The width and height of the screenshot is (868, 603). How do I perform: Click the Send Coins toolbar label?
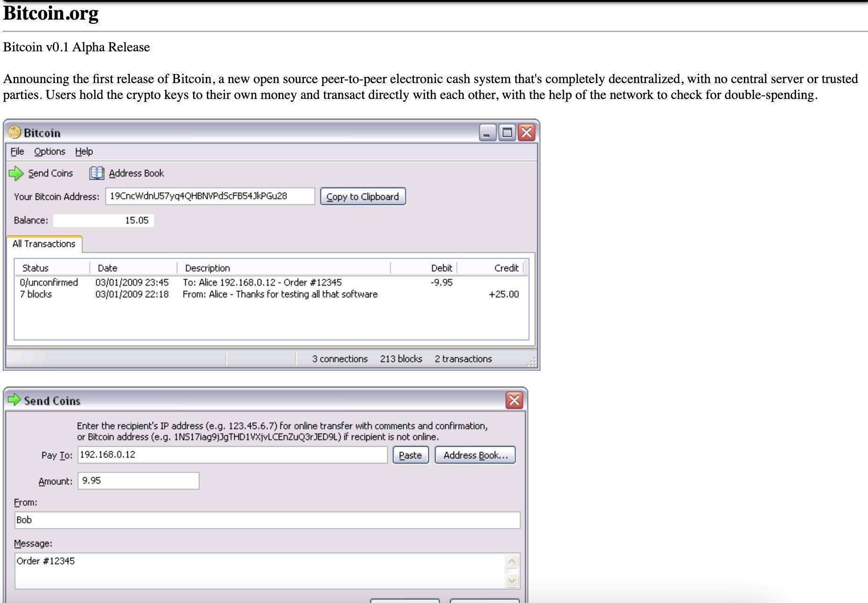click(50, 173)
